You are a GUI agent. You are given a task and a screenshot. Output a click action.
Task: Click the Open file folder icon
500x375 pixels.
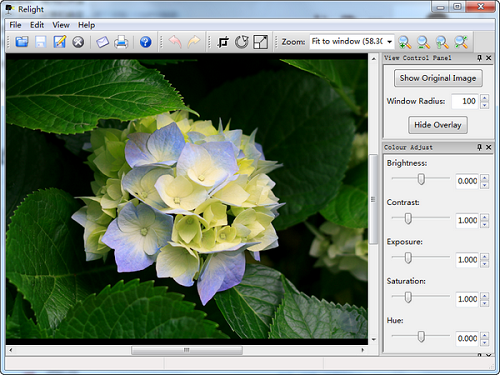(x=22, y=42)
